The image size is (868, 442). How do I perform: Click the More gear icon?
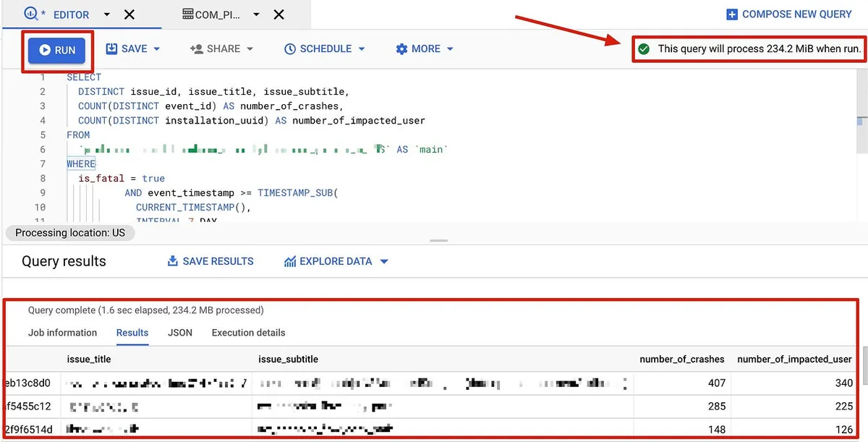pyautogui.click(x=401, y=48)
